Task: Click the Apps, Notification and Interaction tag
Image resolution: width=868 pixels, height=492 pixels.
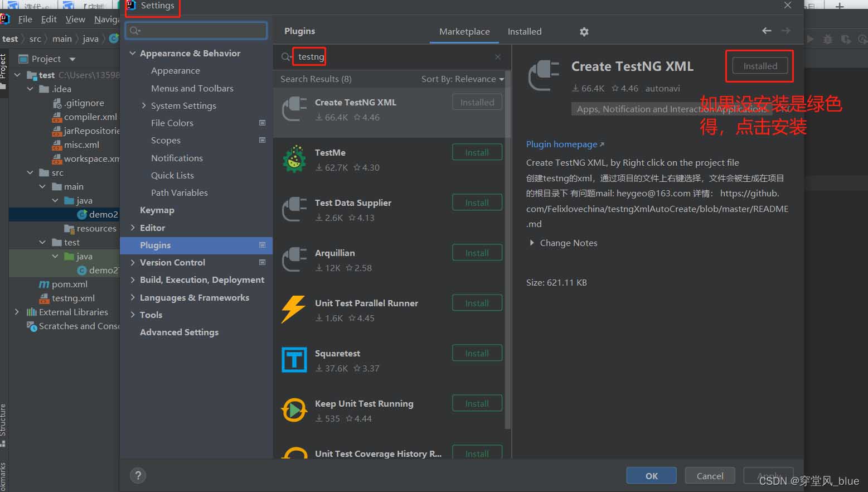Action: (x=671, y=109)
